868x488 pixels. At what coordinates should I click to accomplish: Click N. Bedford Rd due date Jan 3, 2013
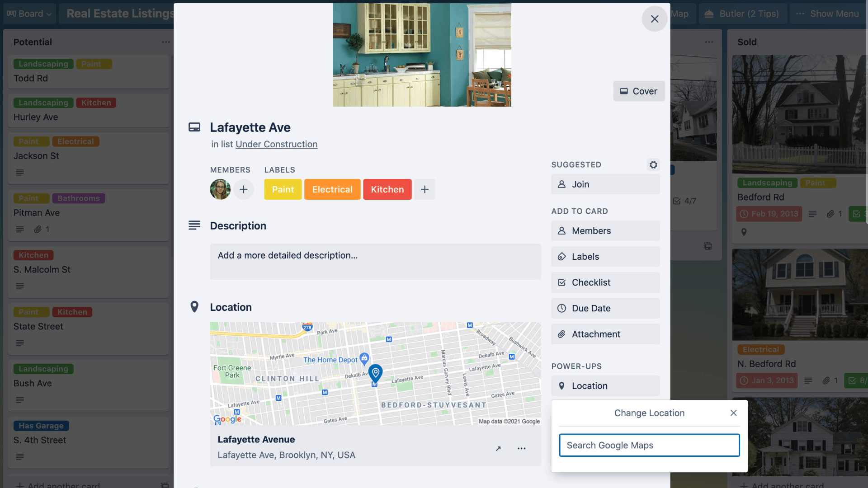pos(767,381)
